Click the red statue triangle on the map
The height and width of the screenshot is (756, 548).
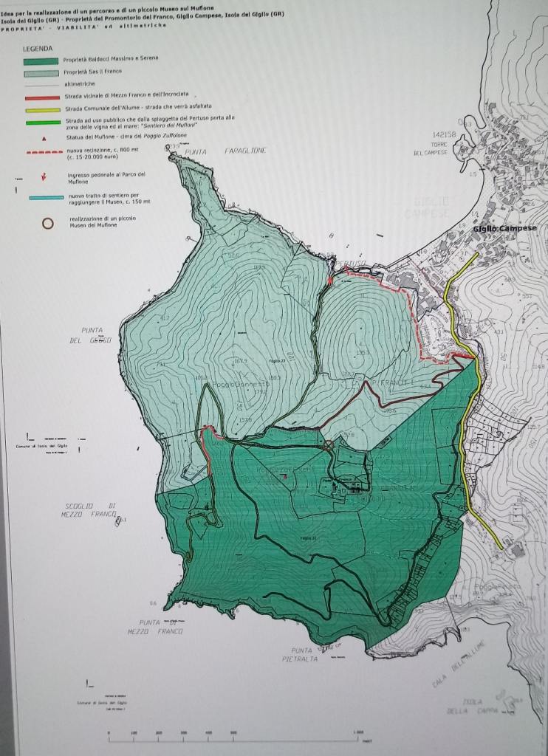(x=285, y=476)
